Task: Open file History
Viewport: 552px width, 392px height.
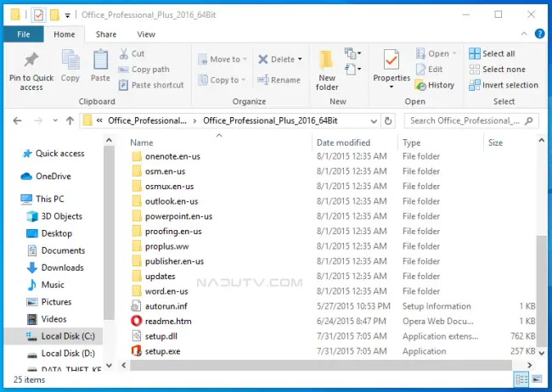Action: coord(435,85)
